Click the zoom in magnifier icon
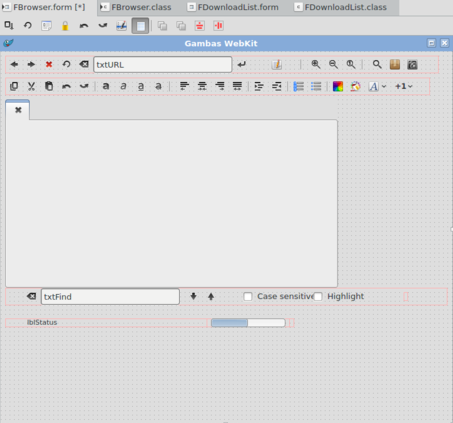Screen dimensions: 453x423 [316, 64]
